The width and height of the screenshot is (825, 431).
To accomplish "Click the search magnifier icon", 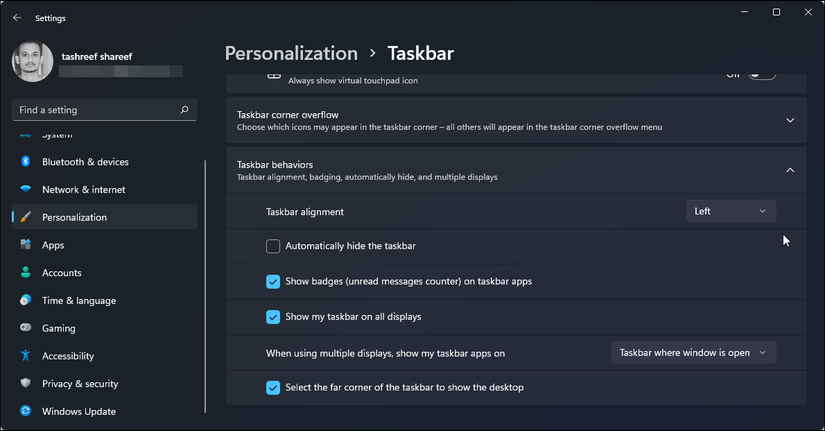I will tap(184, 110).
